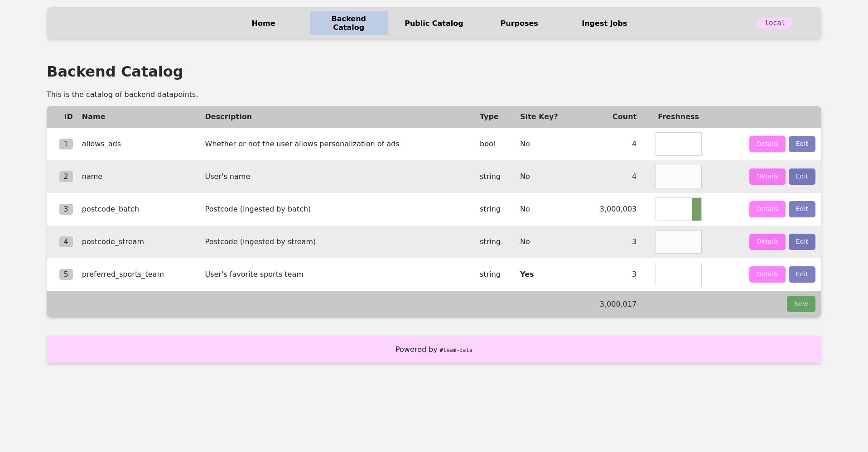Edit the postcode_batch datapoint

801,209
